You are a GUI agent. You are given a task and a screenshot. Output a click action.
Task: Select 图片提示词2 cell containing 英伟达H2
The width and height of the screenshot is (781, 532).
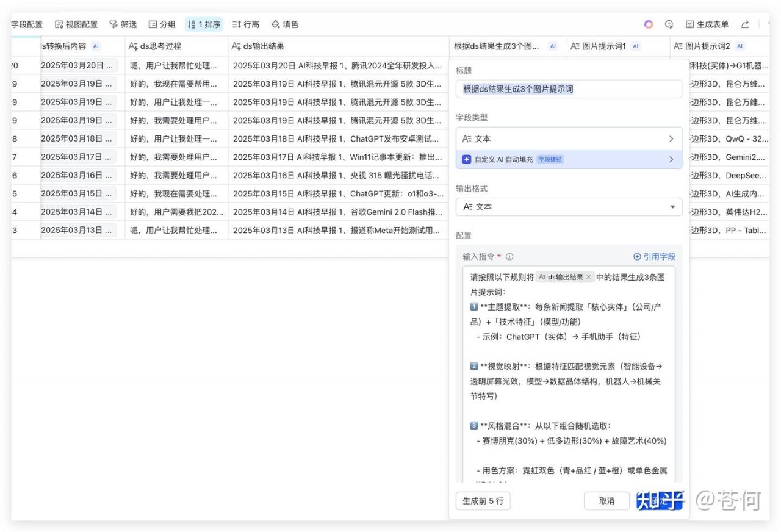(729, 212)
